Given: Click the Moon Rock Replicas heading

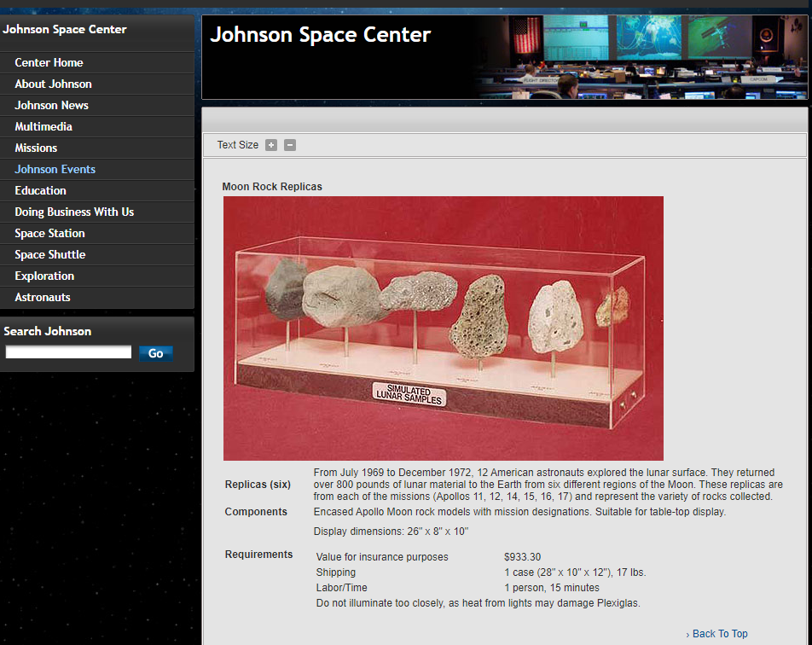Looking at the screenshot, I should point(272,187).
